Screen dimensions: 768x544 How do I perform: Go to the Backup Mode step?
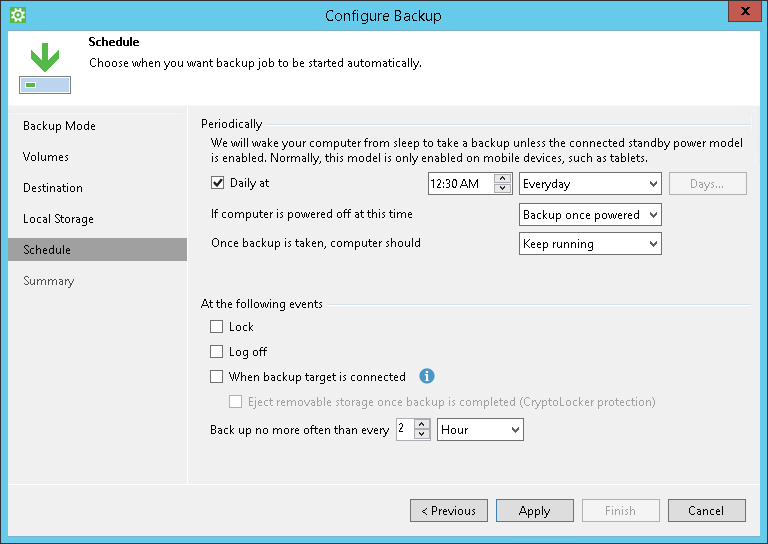coord(60,126)
